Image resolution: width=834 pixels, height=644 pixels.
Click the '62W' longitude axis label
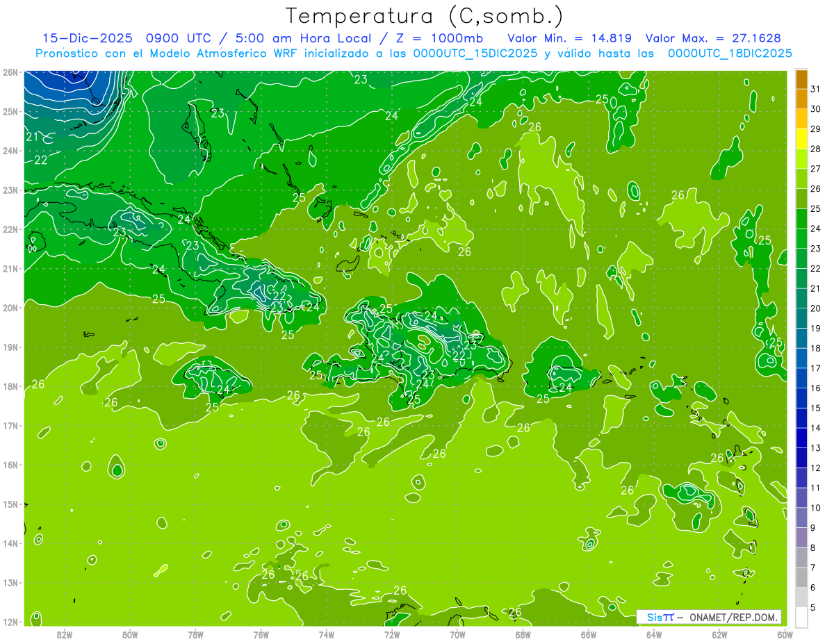719,635
